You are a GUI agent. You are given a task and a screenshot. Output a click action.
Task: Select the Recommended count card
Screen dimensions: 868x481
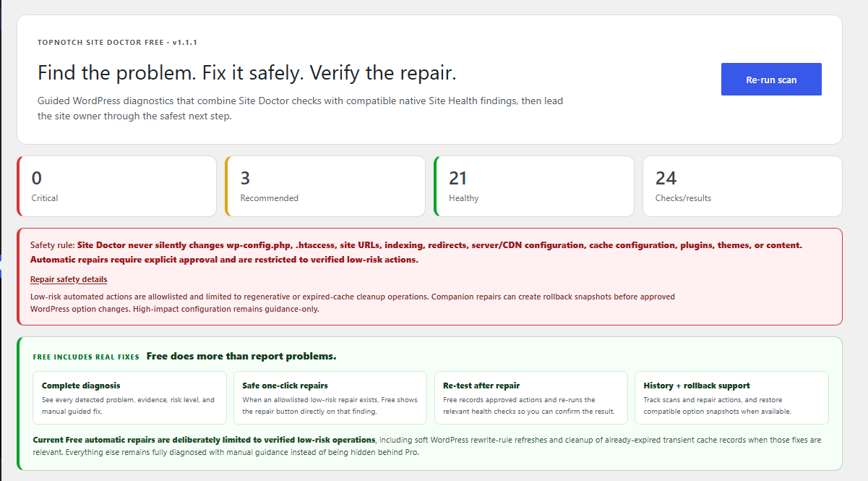(325, 186)
